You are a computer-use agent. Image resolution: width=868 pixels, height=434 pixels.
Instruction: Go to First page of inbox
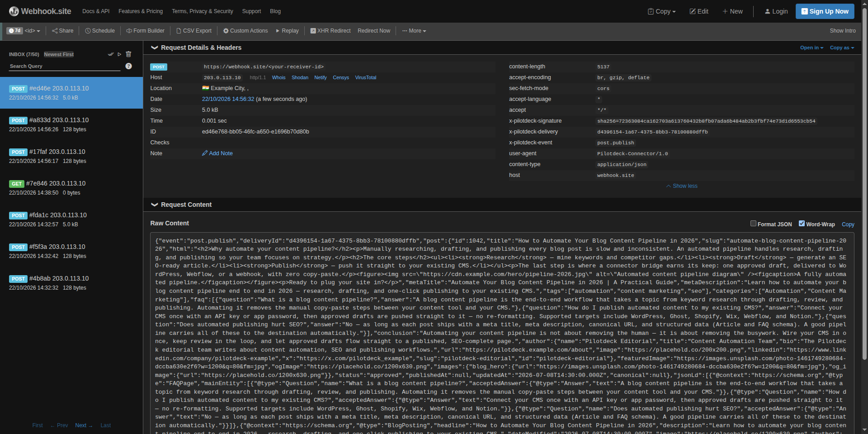tap(38, 425)
